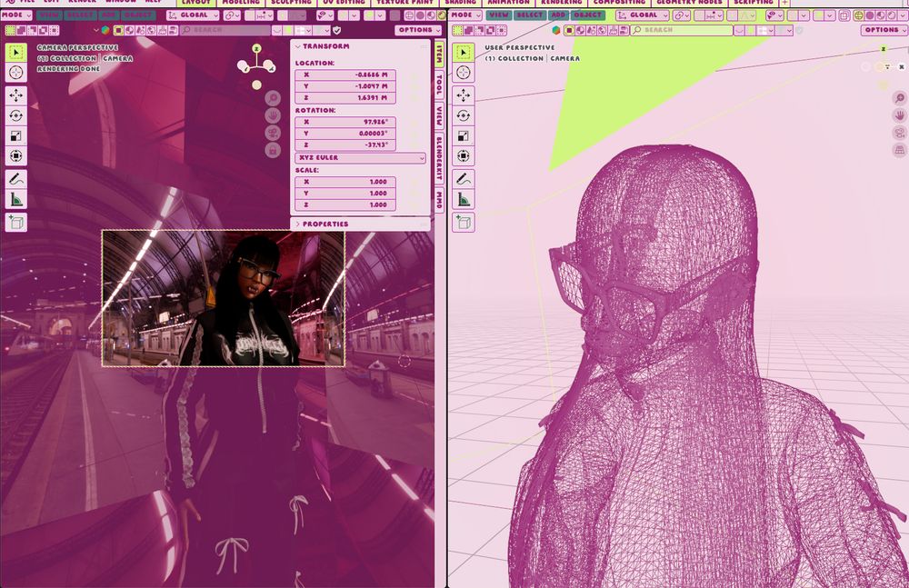
Task: Select the Cursor tool in right viewport
Action: (464, 73)
